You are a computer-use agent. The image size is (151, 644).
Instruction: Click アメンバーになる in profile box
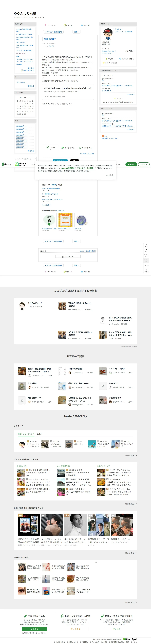(x=126, y=59)
